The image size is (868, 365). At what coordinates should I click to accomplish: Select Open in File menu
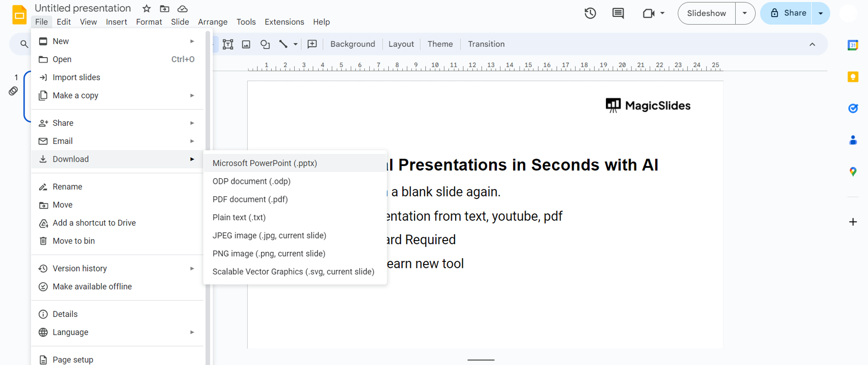pos(117,59)
